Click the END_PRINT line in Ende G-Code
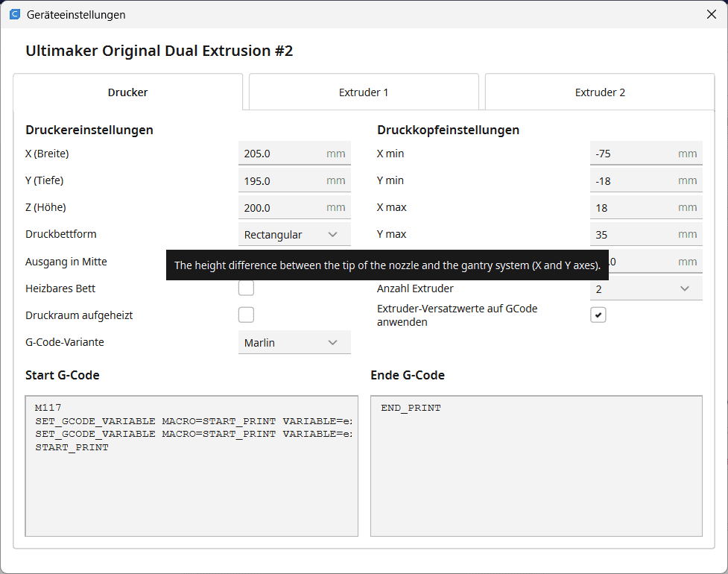The height and width of the screenshot is (574, 728). 411,408
